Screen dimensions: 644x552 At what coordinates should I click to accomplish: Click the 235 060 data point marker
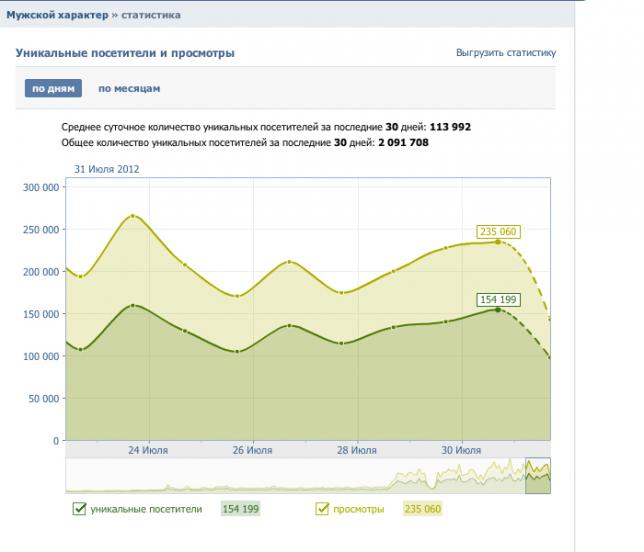tap(498, 241)
